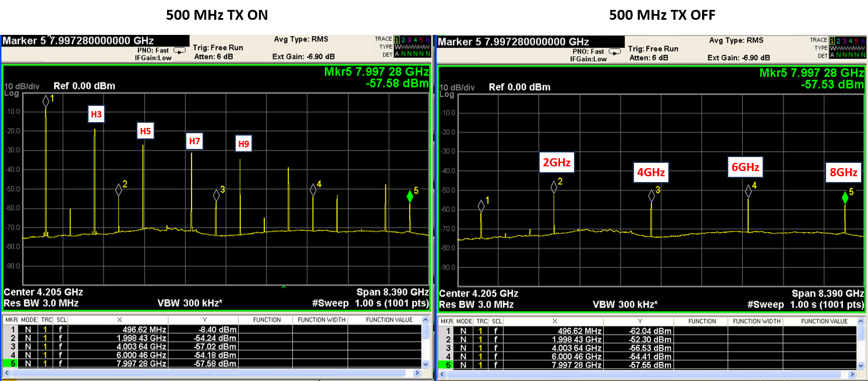Toggle trace 1 indicator in left panel header

[398, 40]
